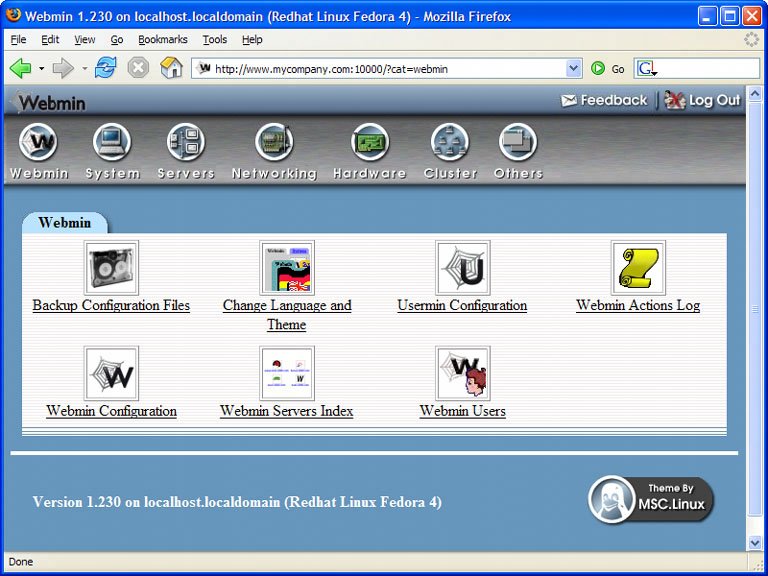Screen dimensions: 768x576
Task: Open the Bookmarks menu
Action: click(x=162, y=40)
